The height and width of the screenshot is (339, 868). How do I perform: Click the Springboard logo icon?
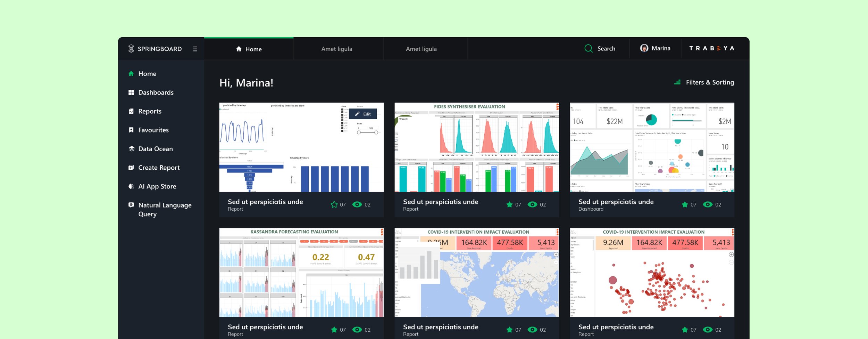coord(131,49)
